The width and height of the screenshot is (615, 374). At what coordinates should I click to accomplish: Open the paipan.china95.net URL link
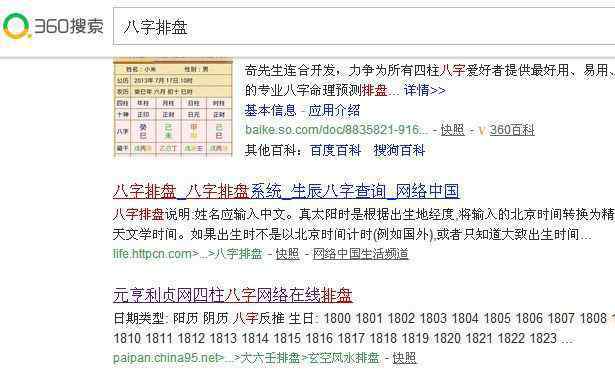246,358
